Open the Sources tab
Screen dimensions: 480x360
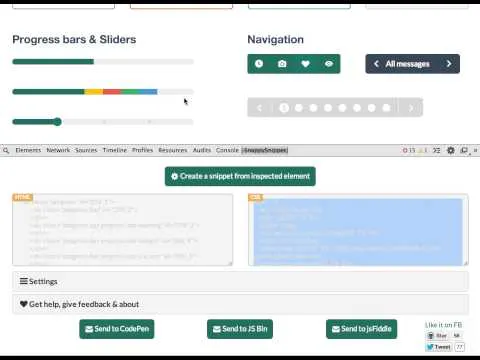86,150
